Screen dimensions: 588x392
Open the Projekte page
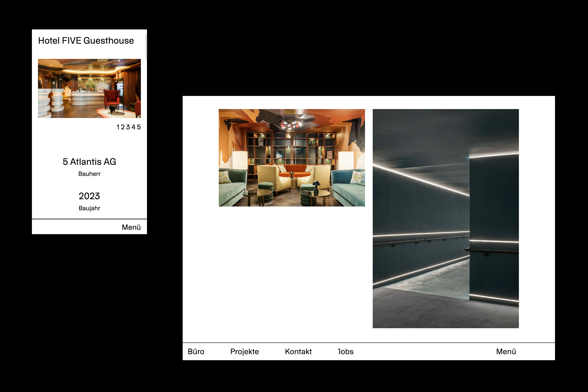[244, 351]
